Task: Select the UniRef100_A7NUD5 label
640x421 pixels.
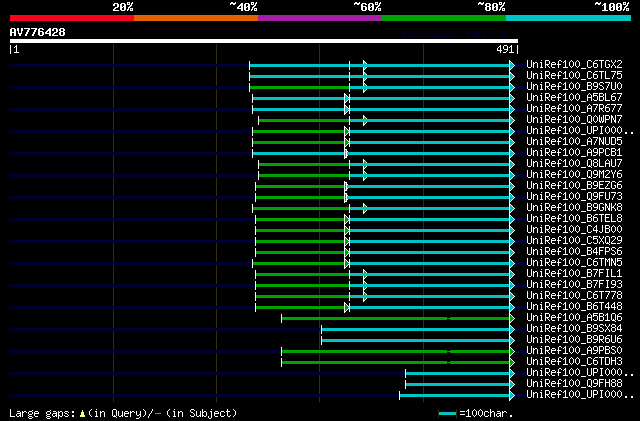Action: click(574, 142)
